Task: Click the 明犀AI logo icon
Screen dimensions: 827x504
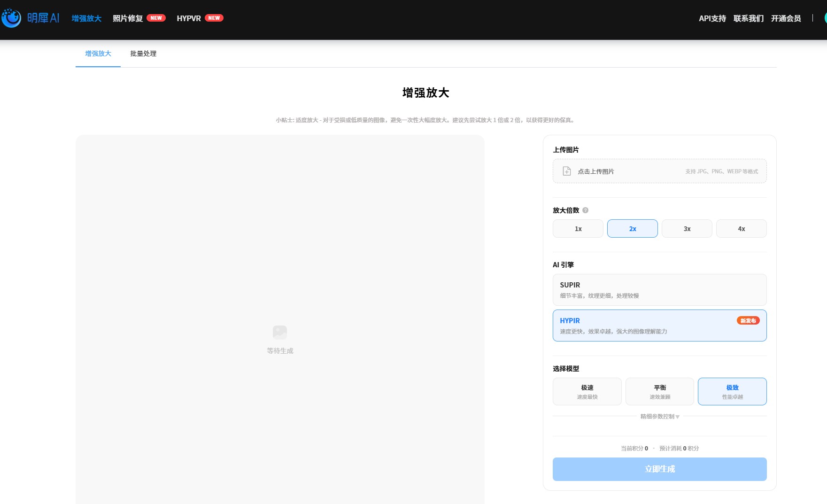Action: (x=11, y=18)
